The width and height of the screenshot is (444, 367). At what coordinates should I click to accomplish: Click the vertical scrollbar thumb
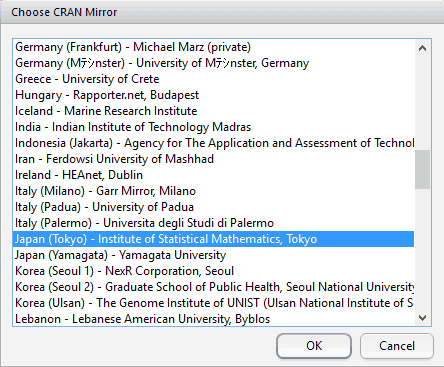click(422, 169)
